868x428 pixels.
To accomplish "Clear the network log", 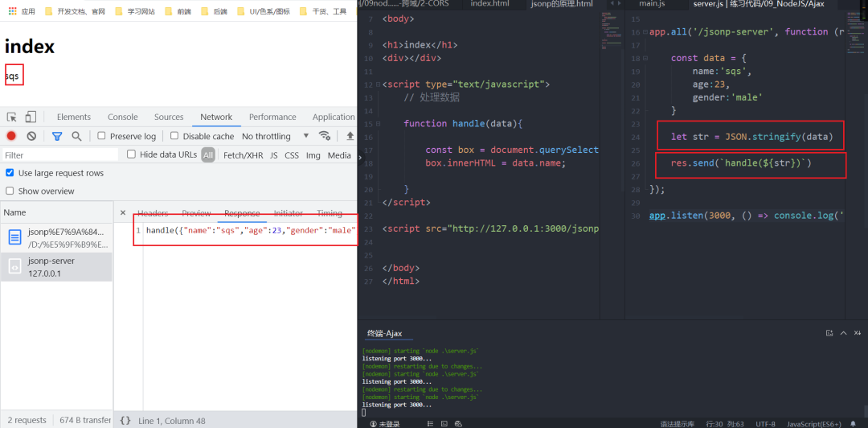I will point(31,136).
